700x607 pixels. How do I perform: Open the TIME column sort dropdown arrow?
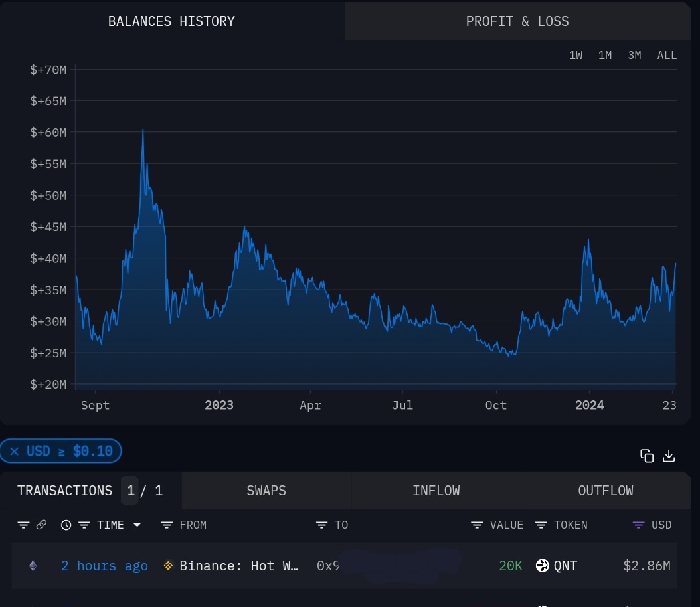click(x=137, y=525)
